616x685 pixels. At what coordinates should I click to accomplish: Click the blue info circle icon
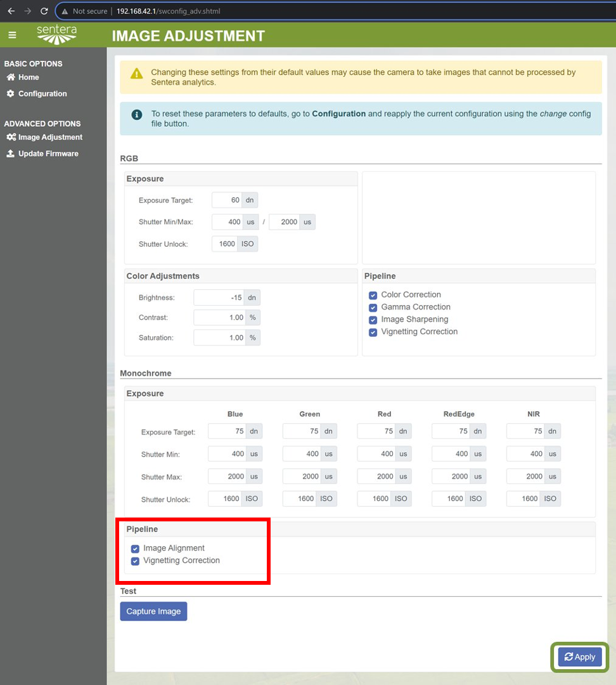[x=136, y=115]
